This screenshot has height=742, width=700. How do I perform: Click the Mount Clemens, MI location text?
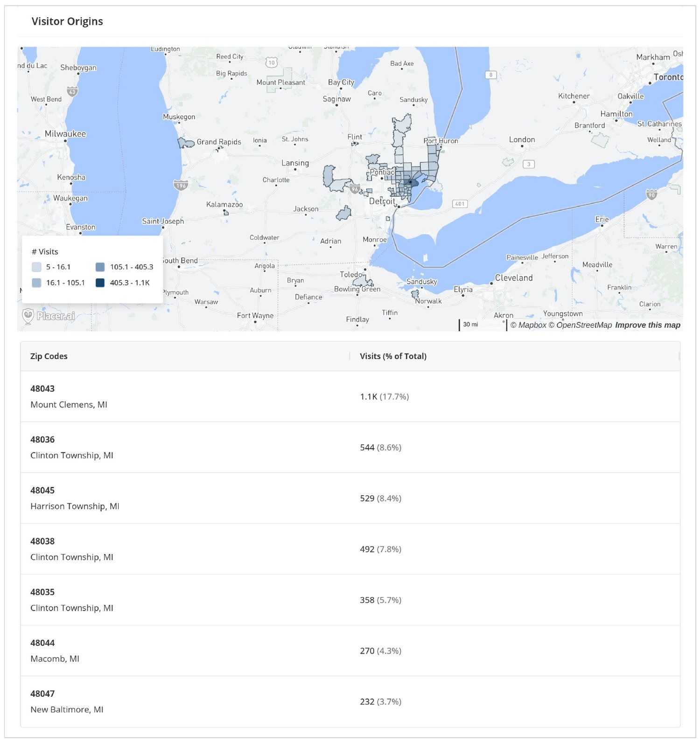69,405
